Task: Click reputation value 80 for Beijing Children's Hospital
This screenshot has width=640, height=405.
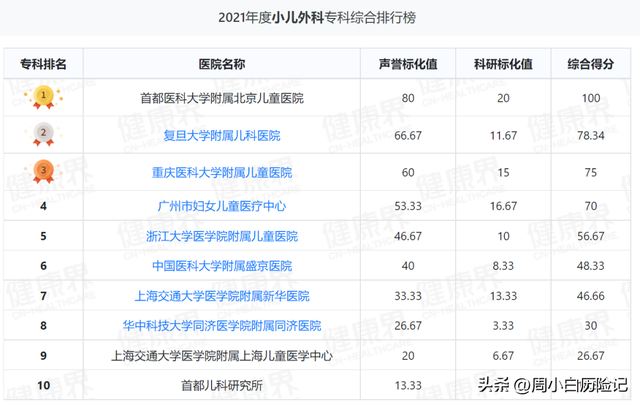Action: tap(408, 98)
